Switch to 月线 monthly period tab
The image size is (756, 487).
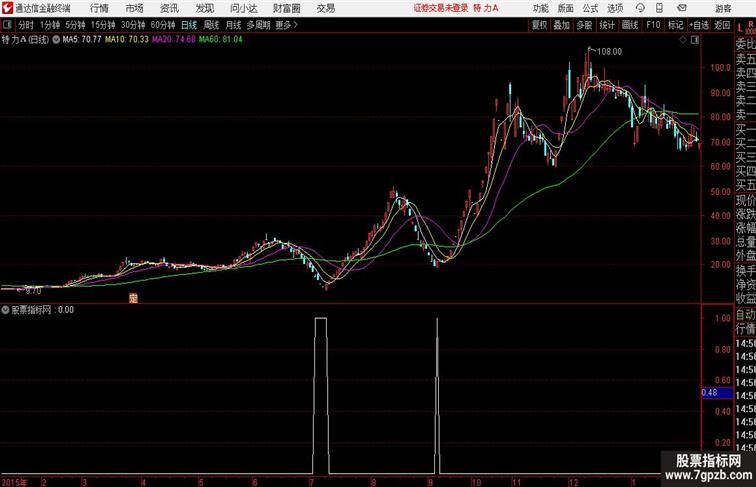[x=233, y=25]
